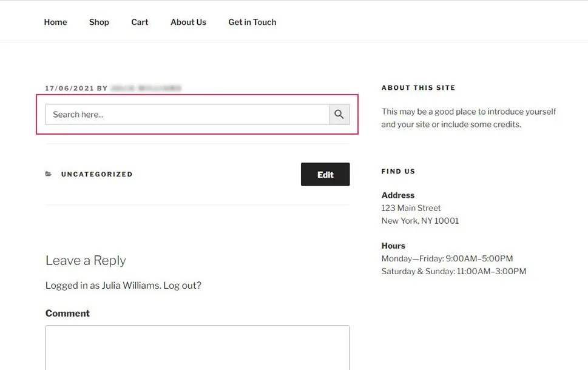Viewport: 588px width, 370px height.
Task: Click the blurred author name link
Action: [x=146, y=89]
